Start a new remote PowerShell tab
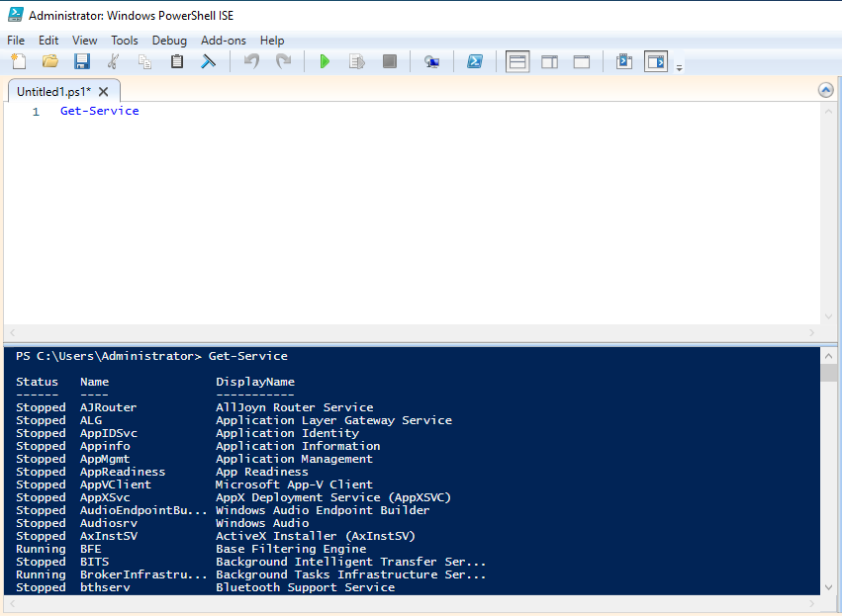842x616 pixels. 432,61
